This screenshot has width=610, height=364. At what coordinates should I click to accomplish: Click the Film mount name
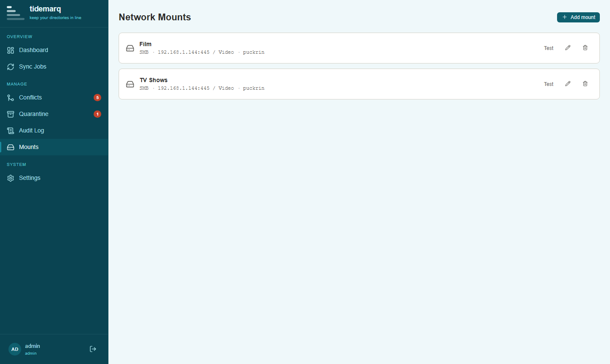pos(145,44)
